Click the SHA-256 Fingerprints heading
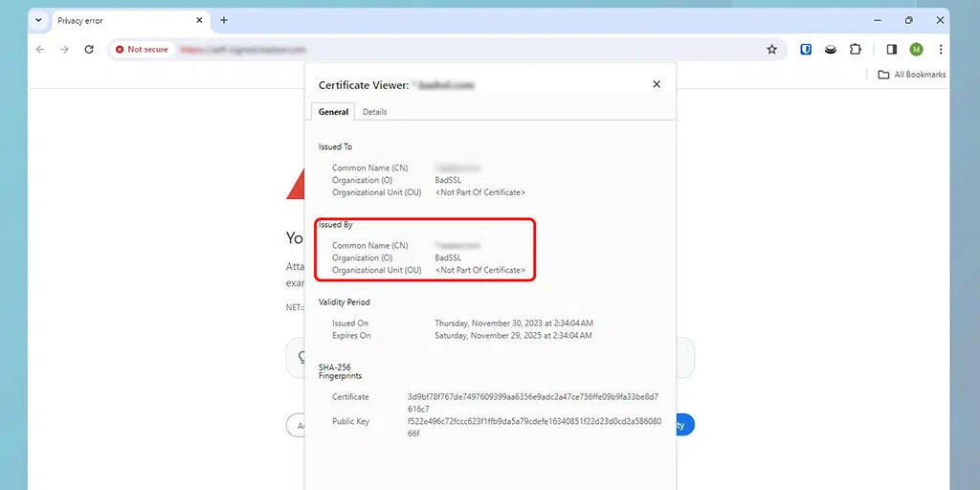 coord(340,371)
